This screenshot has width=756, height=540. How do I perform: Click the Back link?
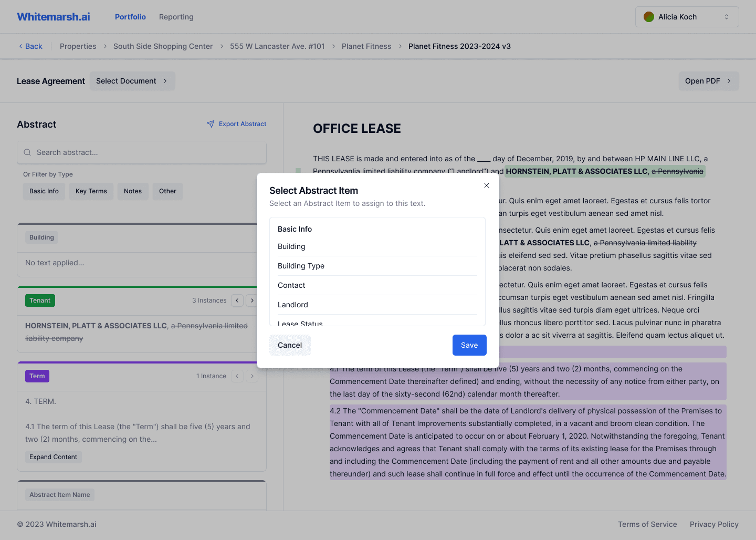(x=30, y=46)
